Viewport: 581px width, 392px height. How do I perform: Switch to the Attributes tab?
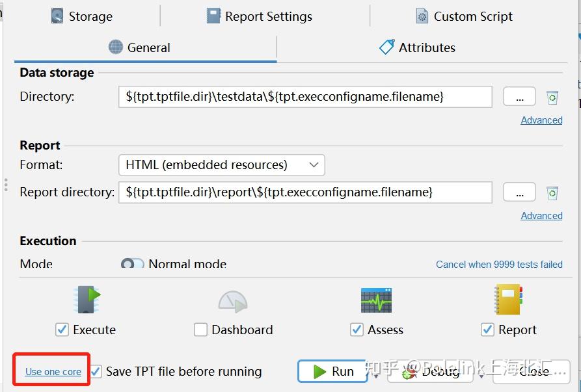(x=418, y=47)
